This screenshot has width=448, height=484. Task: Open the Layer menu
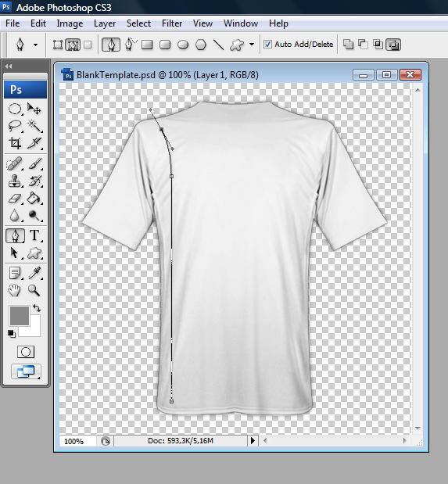coord(105,23)
